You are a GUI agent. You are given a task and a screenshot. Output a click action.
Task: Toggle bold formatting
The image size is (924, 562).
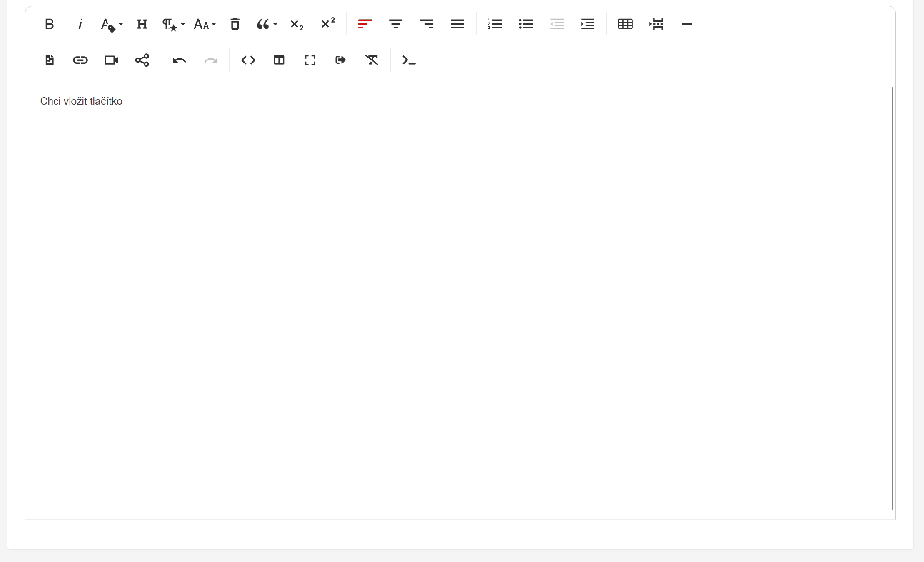49,24
